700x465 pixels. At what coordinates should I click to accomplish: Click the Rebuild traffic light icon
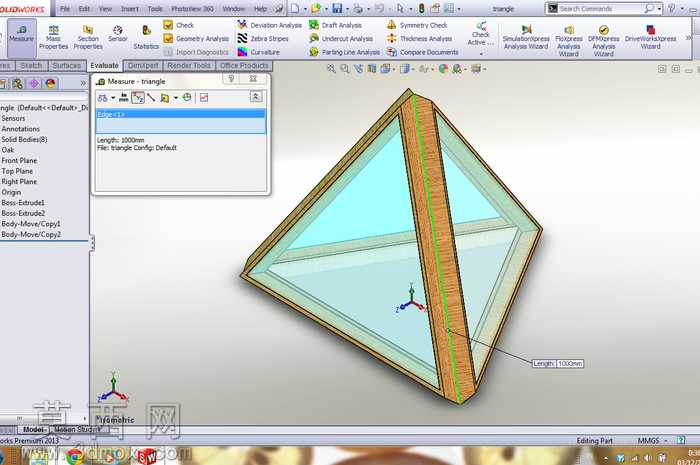click(x=421, y=8)
